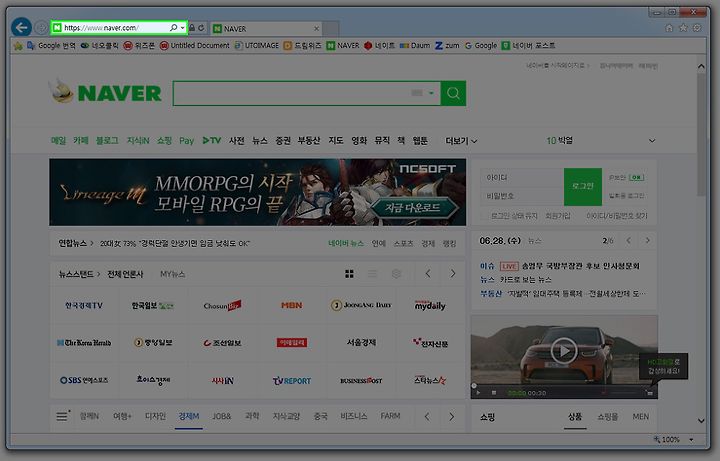Click the add to favorites bar star
Image resolution: width=720 pixels, height=461 pixels.
click(18, 46)
